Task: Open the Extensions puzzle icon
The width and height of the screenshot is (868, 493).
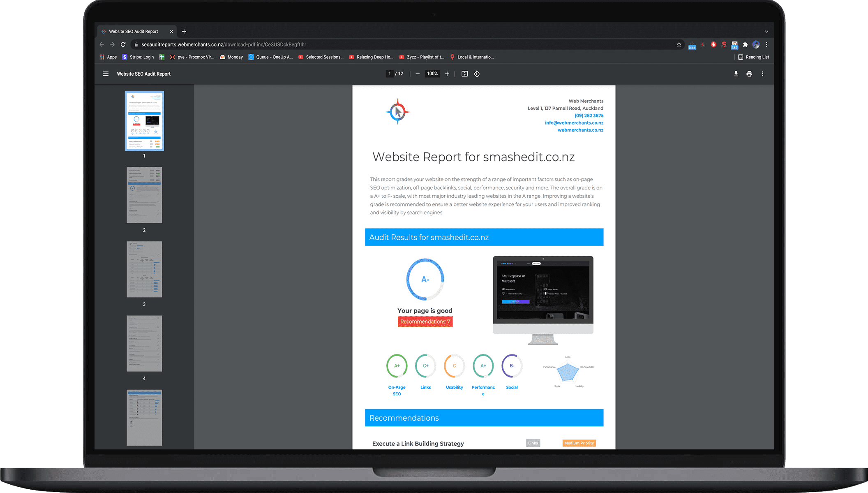Action: pyautogui.click(x=745, y=44)
